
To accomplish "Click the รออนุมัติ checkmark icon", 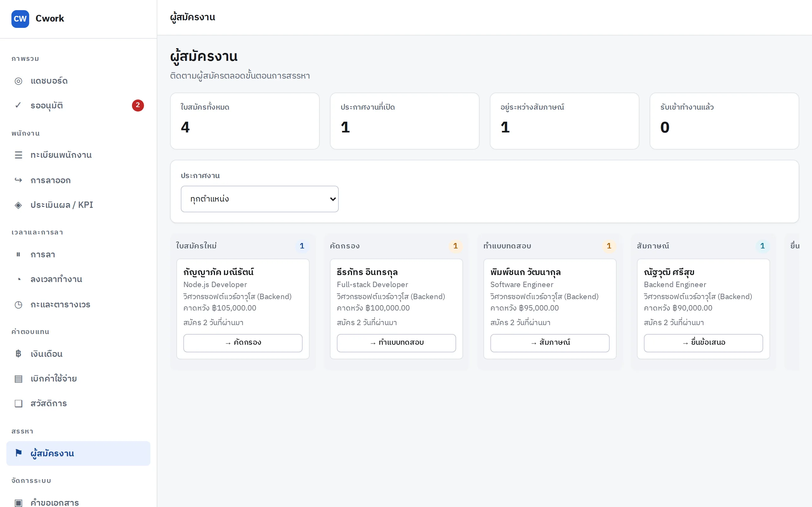I will click(x=18, y=106).
